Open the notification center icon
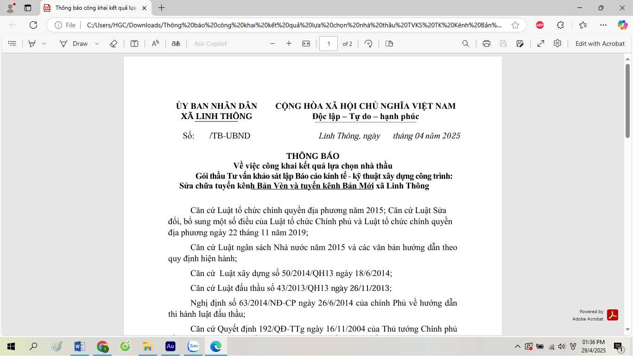 pyautogui.click(x=618, y=346)
